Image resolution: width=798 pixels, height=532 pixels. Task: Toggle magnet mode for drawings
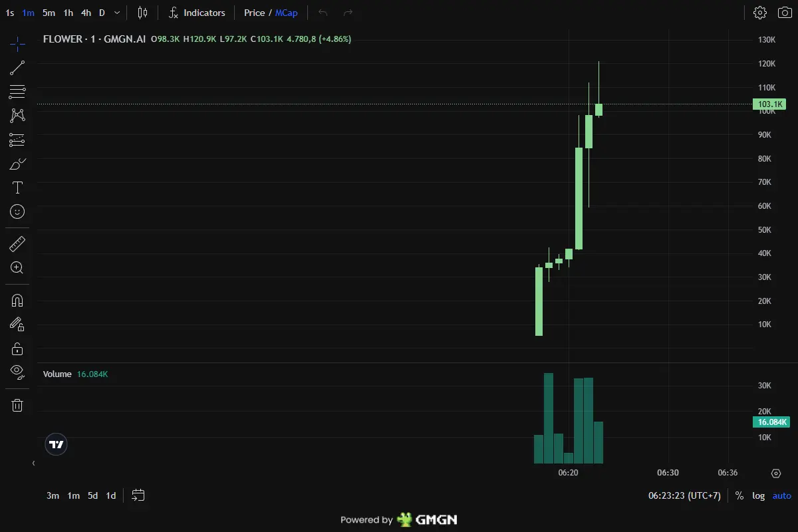17,301
